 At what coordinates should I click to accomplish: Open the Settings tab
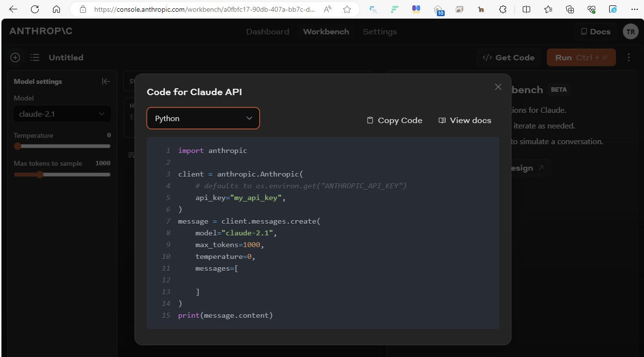coord(380,31)
